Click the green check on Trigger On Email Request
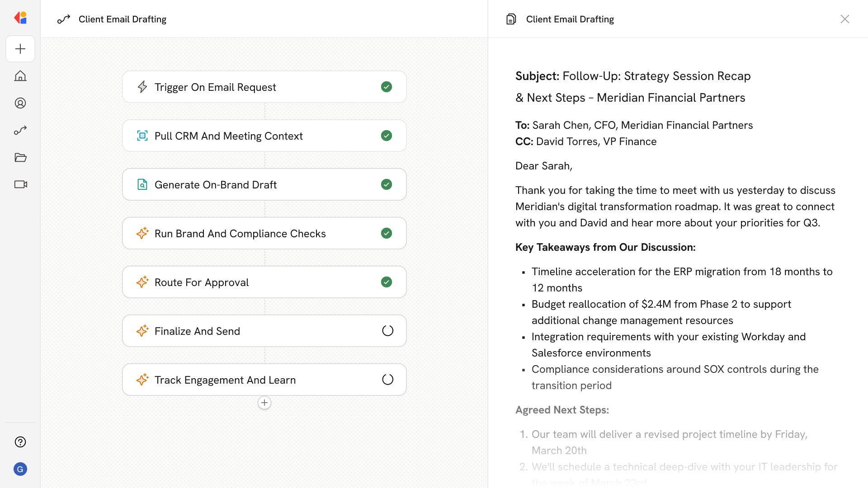Screen dimensions: 868x488 (387, 87)
